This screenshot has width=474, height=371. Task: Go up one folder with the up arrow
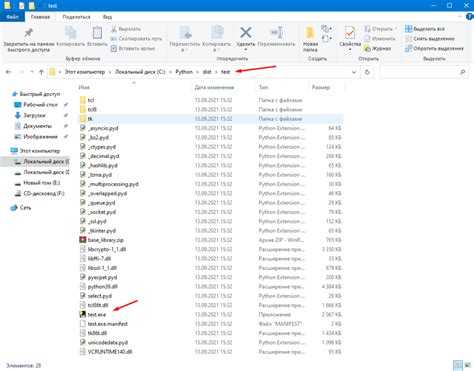(41, 72)
